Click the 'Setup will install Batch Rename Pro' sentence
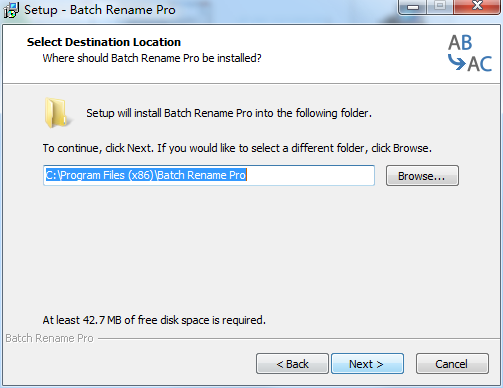This screenshot has width=503, height=388. pyautogui.click(x=229, y=113)
